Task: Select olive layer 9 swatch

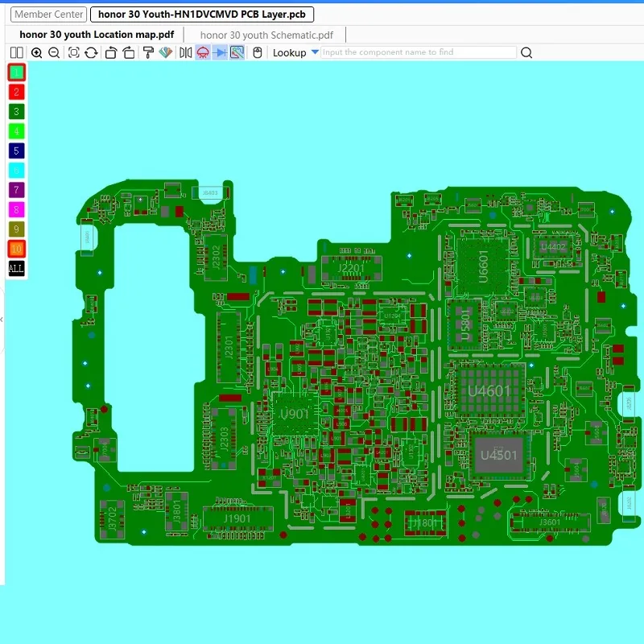Action: click(x=16, y=229)
